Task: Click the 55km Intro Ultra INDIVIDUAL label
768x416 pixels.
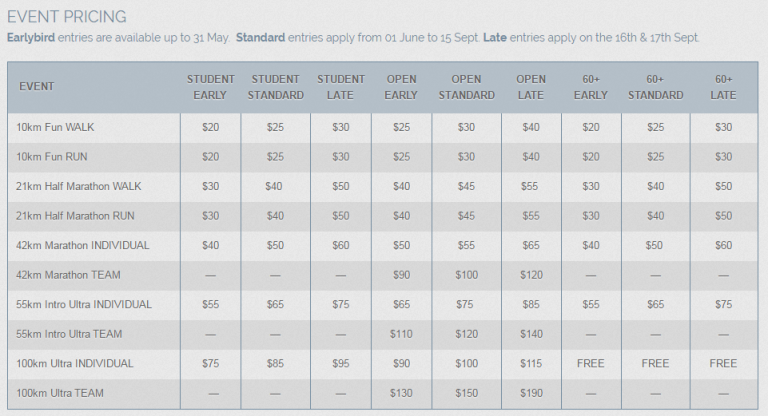Action: pos(84,304)
